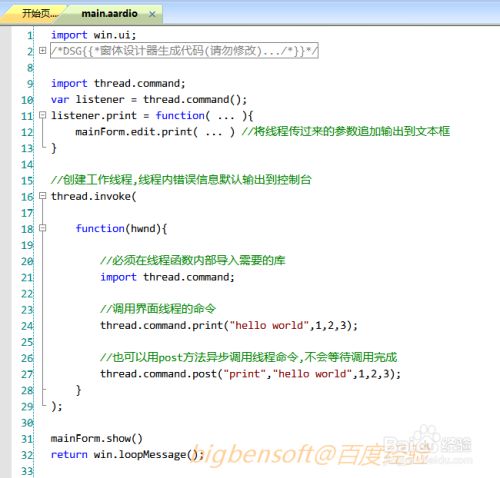Screen dimensions: 500x478
Task: Click the comment 将线程传过来的参数追加输出到文本框
Action: (x=346, y=131)
